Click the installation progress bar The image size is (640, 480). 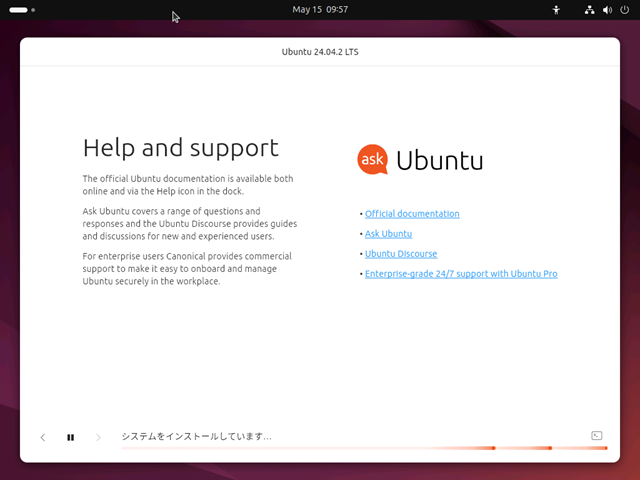tap(364, 448)
